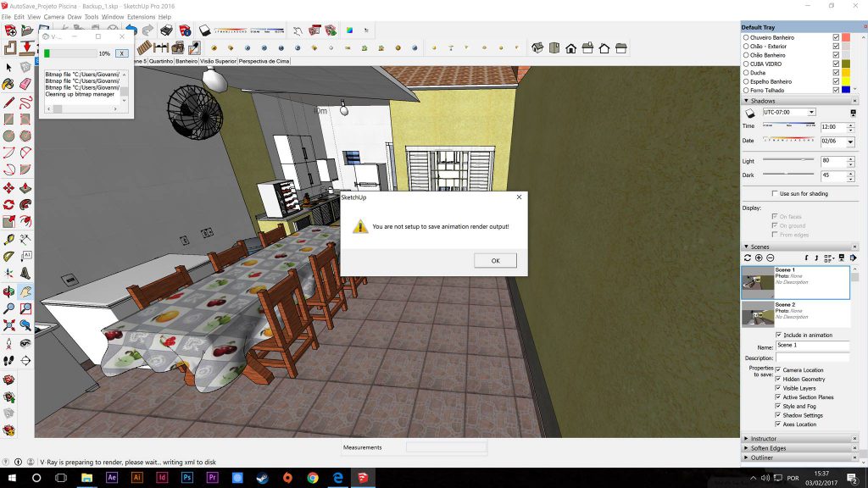The image size is (868, 488).
Task: Collapse the Shadows panel
Action: (x=746, y=101)
